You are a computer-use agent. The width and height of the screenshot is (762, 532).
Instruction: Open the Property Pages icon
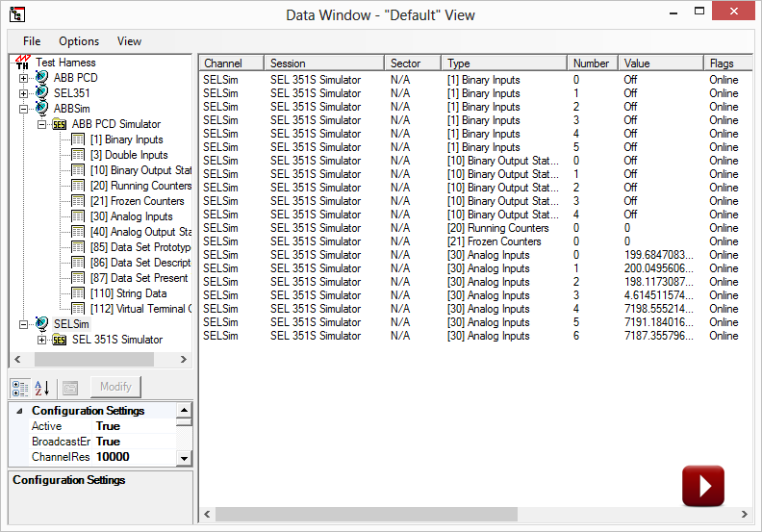click(70, 389)
